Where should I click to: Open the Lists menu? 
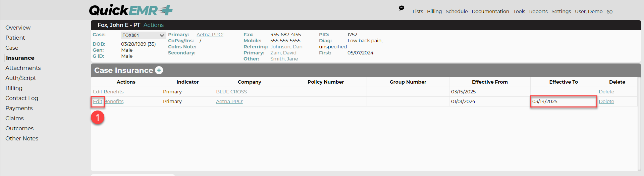(x=418, y=11)
